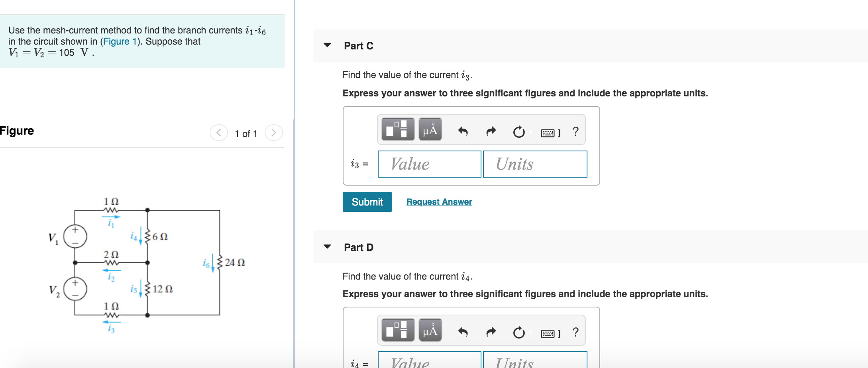The width and height of the screenshot is (868, 368).
Task: Click the previous figure chevron
Action: (x=218, y=133)
